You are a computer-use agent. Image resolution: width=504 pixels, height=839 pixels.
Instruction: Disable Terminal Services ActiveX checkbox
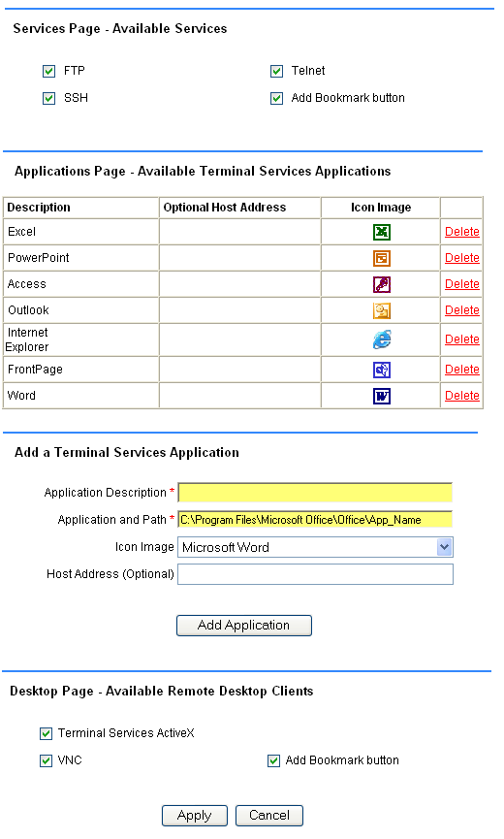(46, 733)
